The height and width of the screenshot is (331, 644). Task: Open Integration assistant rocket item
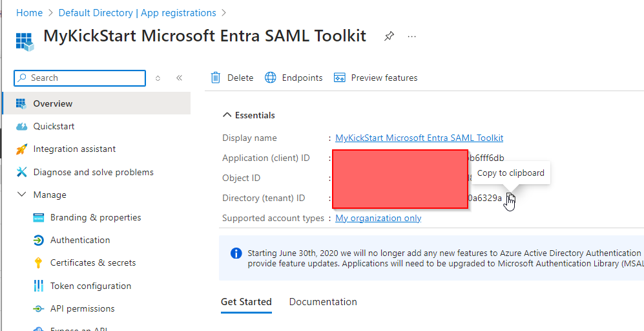click(x=22, y=149)
